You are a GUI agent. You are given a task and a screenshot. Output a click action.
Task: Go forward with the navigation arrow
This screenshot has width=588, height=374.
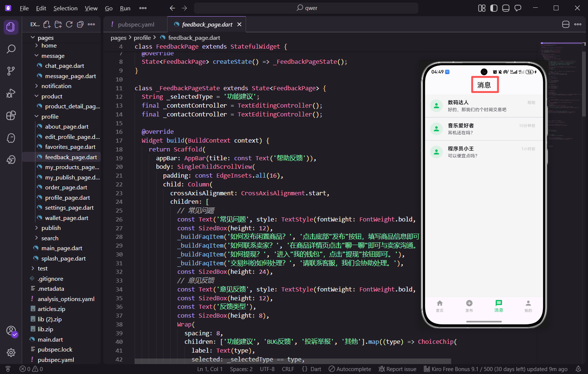point(184,8)
